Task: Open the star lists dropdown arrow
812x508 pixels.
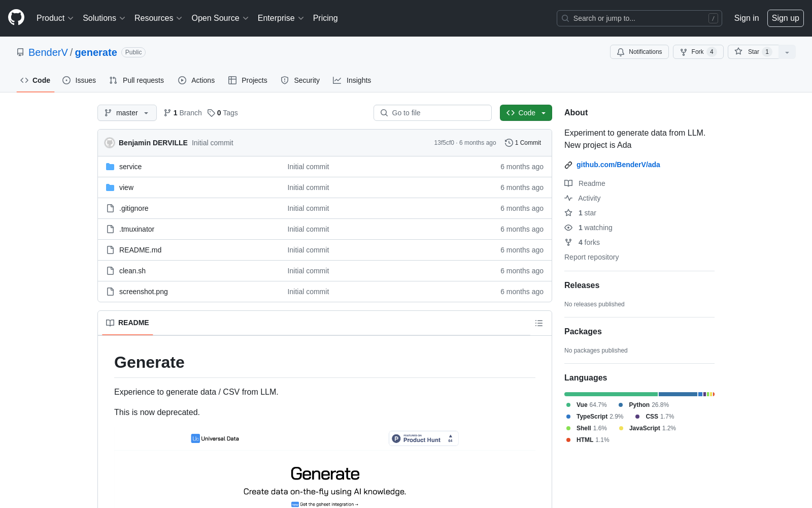Action: tap(787, 52)
